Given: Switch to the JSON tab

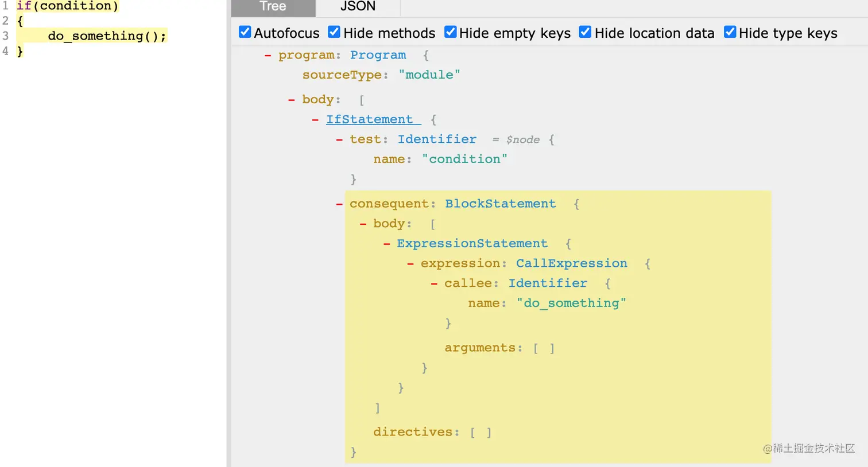Looking at the screenshot, I should pyautogui.click(x=357, y=7).
